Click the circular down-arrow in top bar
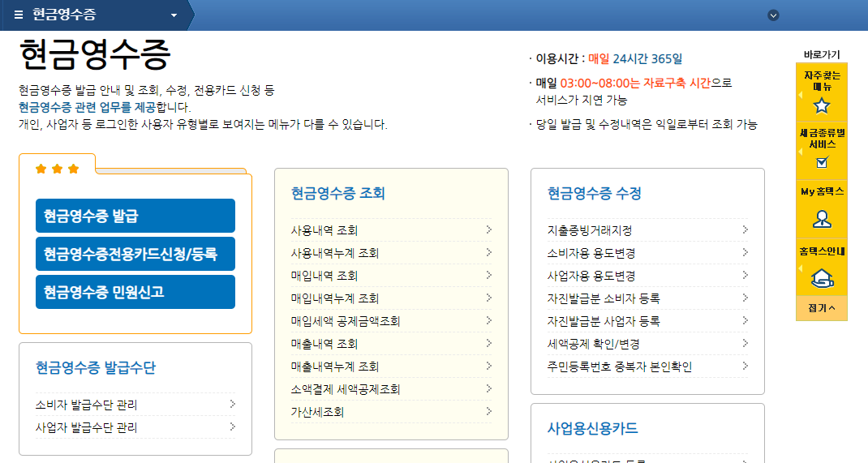Image resolution: width=868 pixels, height=463 pixels. click(773, 15)
